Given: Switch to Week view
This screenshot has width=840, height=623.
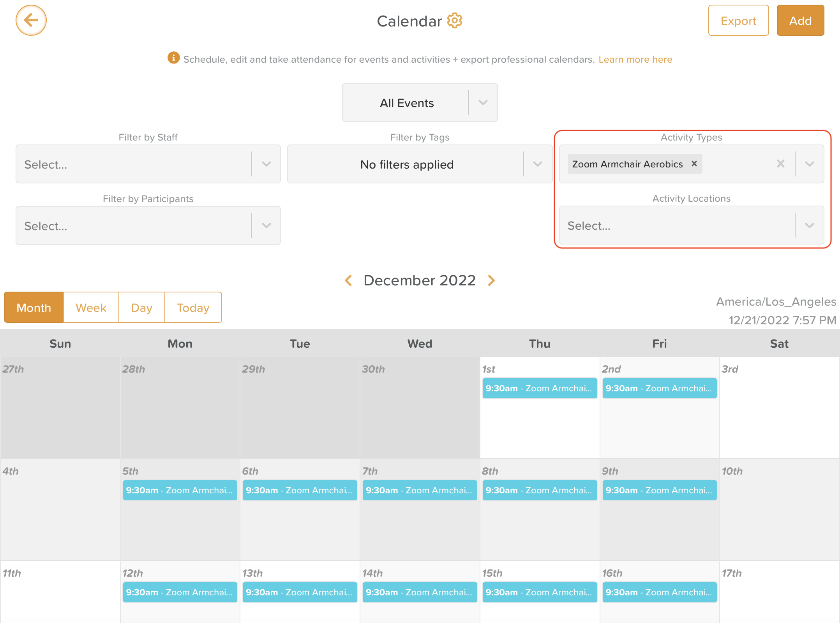Looking at the screenshot, I should (91, 308).
